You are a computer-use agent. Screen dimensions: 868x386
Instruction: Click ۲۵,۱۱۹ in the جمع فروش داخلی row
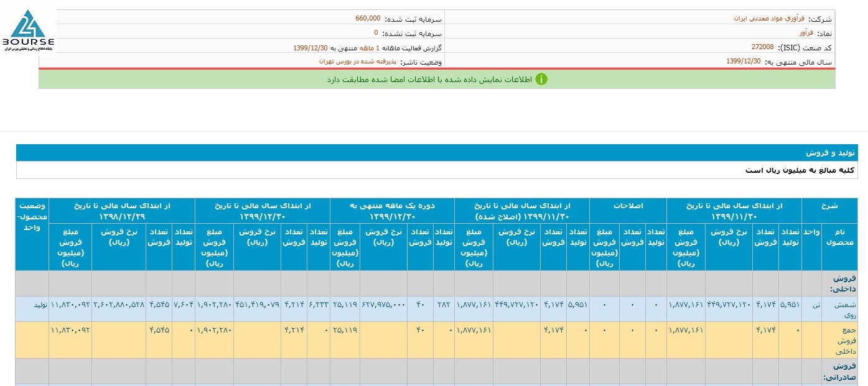point(345,329)
